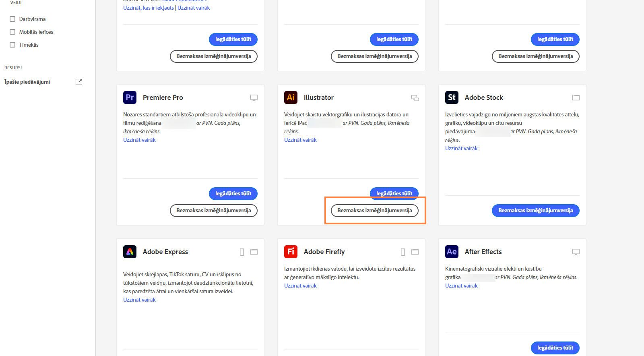This screenshot has width=644, height=356.
Task: Open external link icon beside Īpašie piedāvājumi
Action: click(x=79, y=82)
